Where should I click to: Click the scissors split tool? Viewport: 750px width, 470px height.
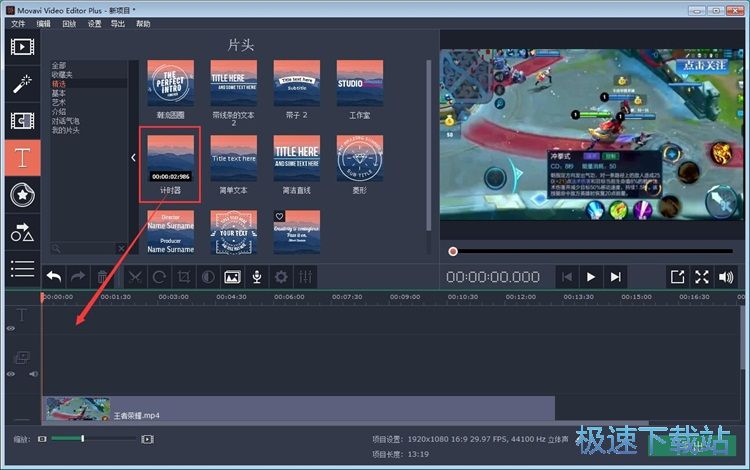click(135, 277)
